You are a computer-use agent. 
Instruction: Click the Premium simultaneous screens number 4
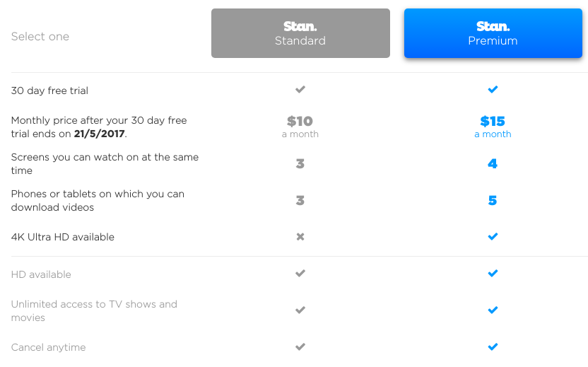tap(493, 163)
